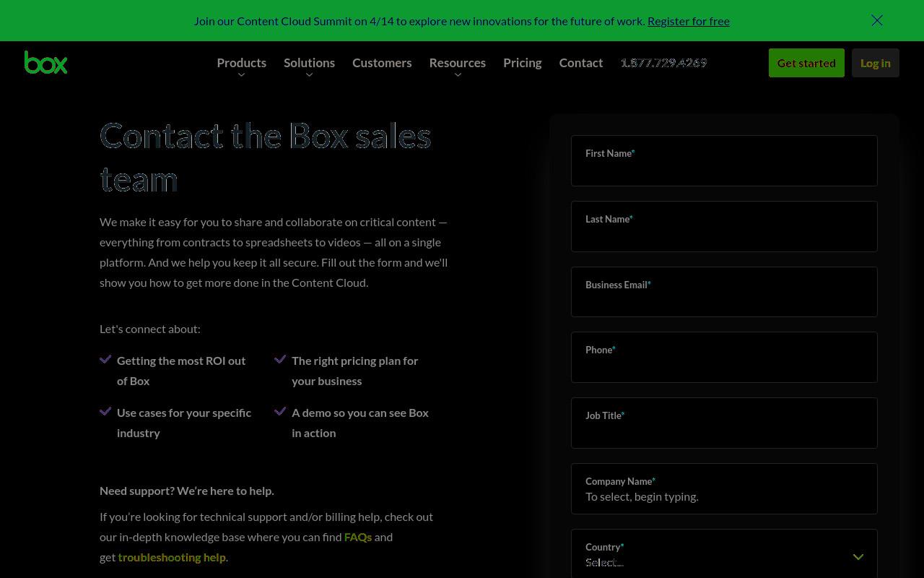Go to the Customers page
This screenshot has width=924, height=578.
pyautogui.click(x=382, y=63)
